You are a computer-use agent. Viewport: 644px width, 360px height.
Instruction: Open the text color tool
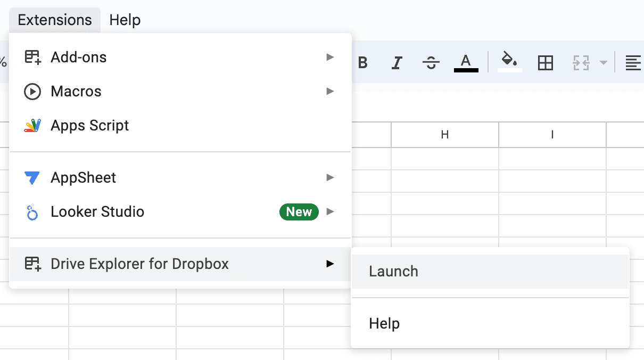(x=466, y=62)
